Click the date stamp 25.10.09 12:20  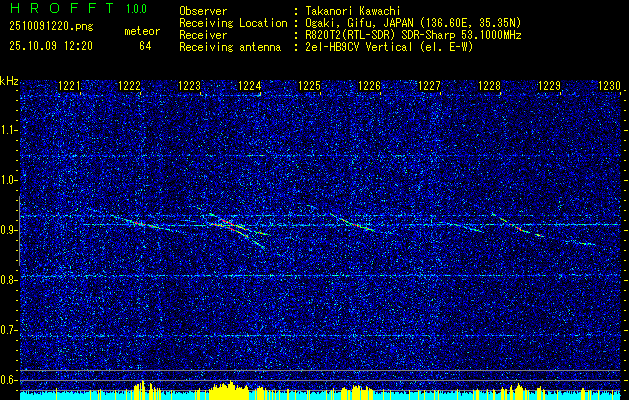tap(51, 46)
